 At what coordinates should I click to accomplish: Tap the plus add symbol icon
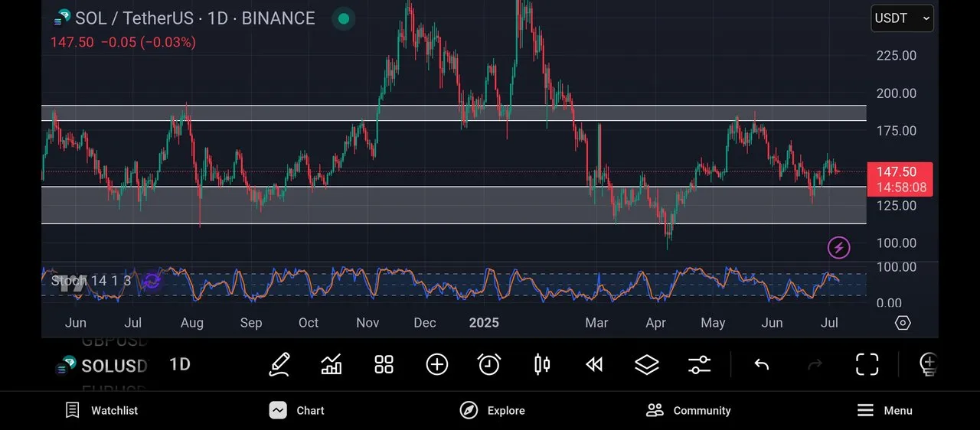(436, 364)
